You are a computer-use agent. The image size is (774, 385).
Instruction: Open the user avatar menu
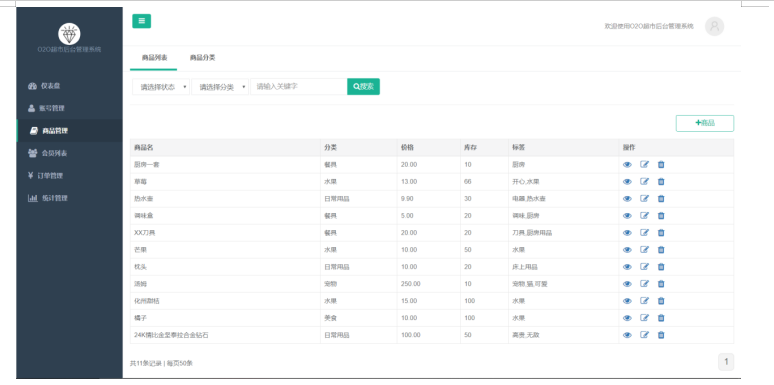tap(714, 26)
